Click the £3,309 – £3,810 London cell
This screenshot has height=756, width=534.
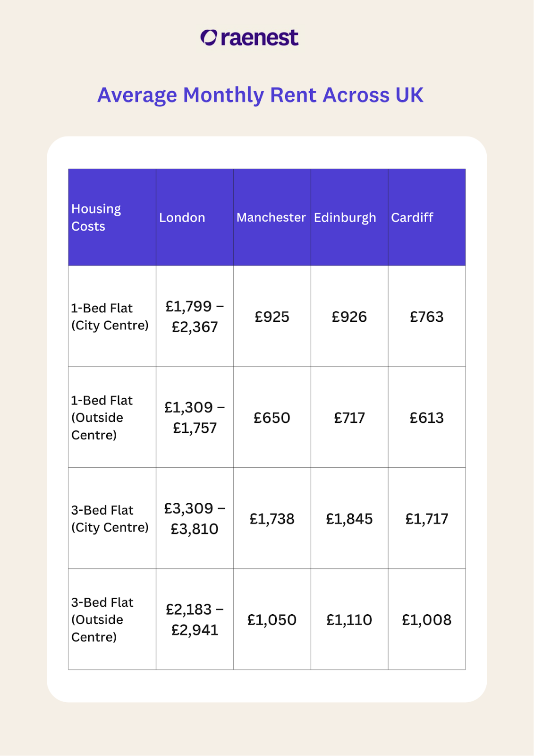point(195,519)
